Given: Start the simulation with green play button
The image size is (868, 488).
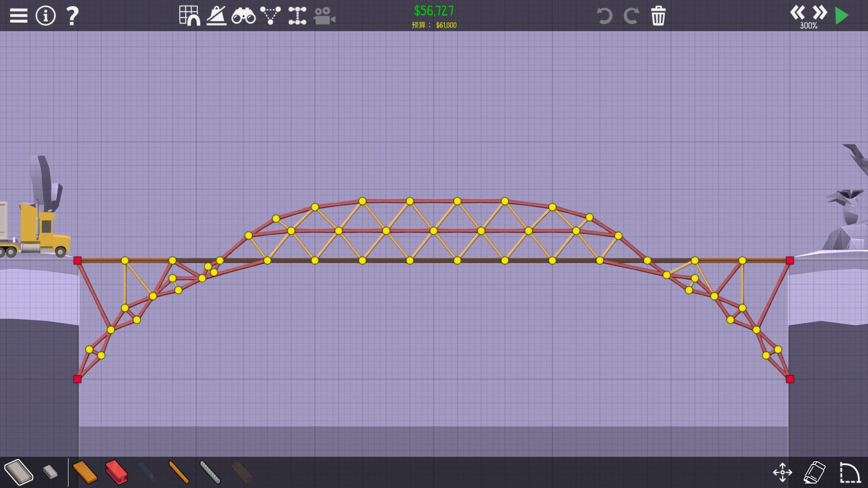Looking at the screenshot, I should tap(842, 16).
